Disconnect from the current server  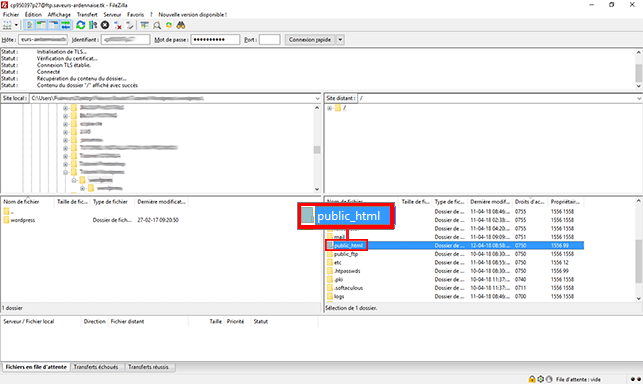tap(118, 25)
